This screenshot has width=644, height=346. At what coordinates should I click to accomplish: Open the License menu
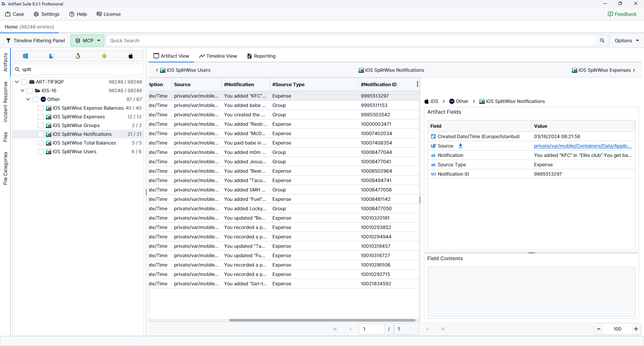(x=109, y=14)
